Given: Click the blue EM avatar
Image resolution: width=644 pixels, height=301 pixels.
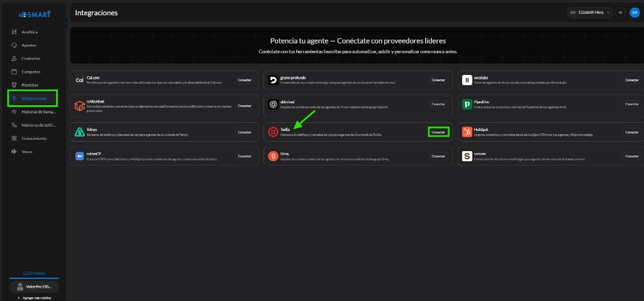Looking at the screenshot, I should [635, 13].
